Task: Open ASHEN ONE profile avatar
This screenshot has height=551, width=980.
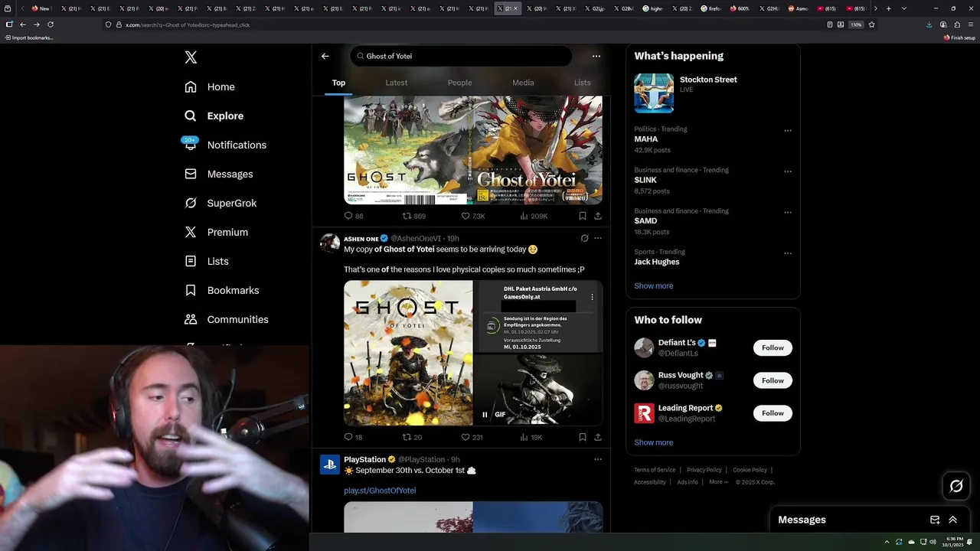Action: 330,243
